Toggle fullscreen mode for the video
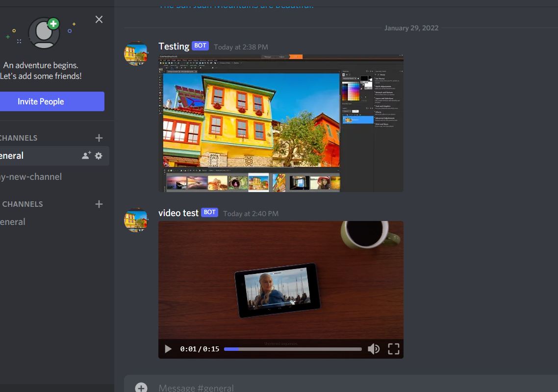This screenshot has height=392, width=558. 394,349
